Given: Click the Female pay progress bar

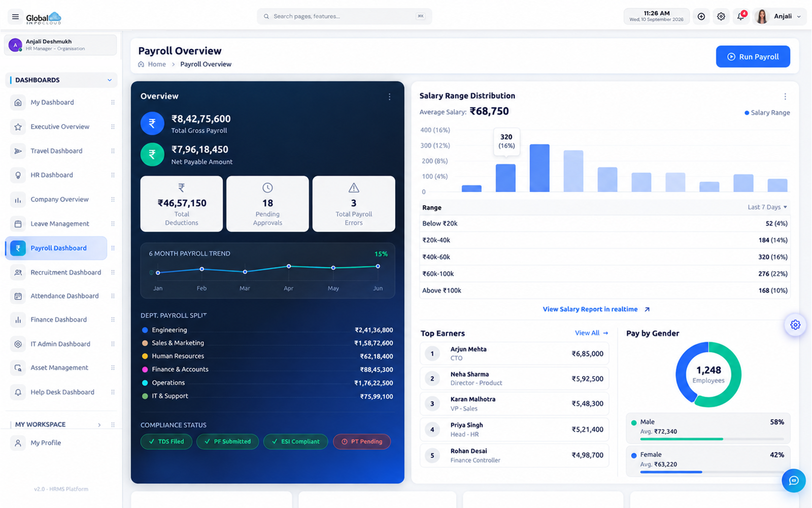Looking at the screenshot, I should [712, 472].
